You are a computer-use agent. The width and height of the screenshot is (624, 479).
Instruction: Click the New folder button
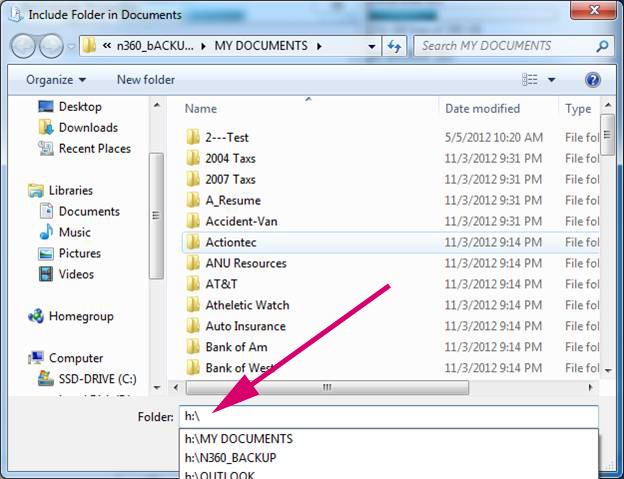pos(145,79)
